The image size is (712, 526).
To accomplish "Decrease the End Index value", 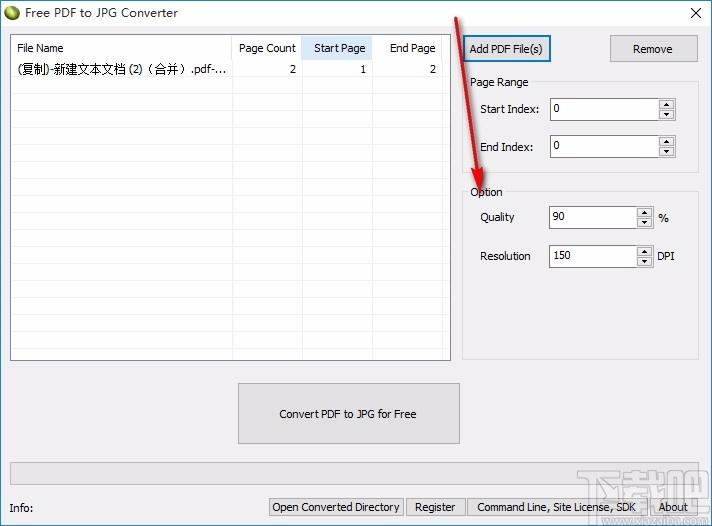I will point(666,152).
